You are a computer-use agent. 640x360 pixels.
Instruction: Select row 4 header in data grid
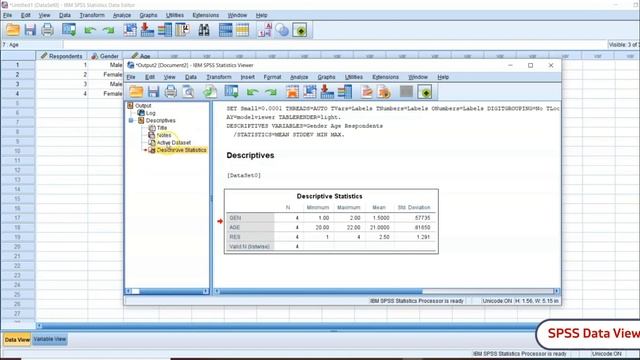(18, 93)
